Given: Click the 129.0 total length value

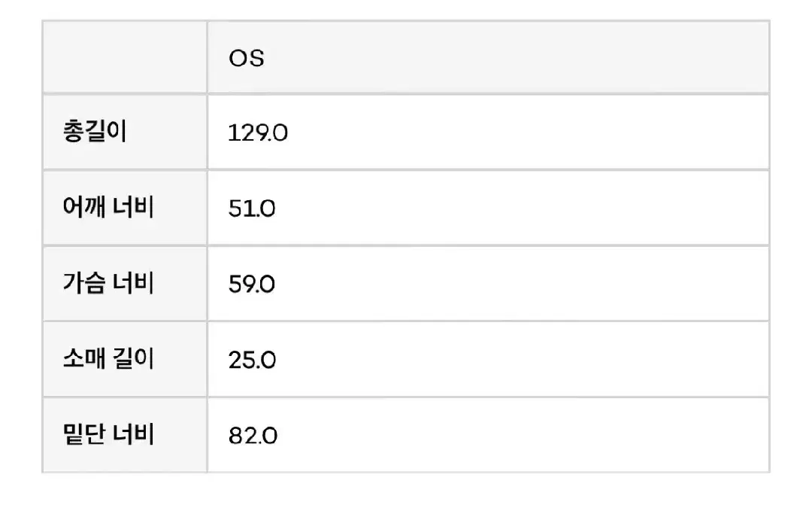Looking at the screenshot, I should coord(258,133).
